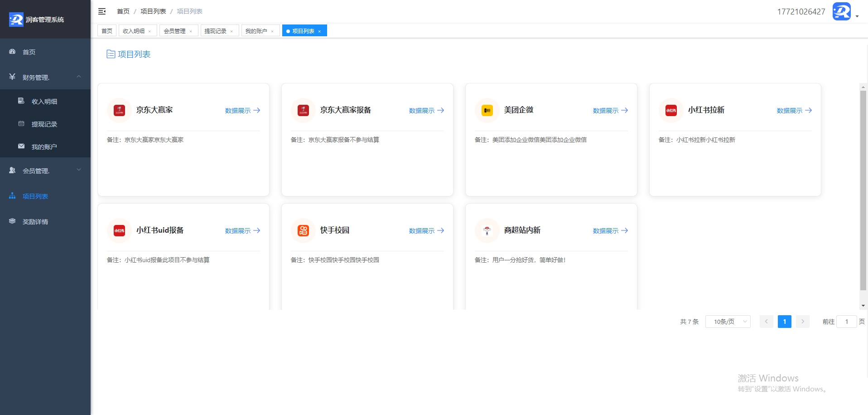Click the 提现记录 calendar icon
The image size is (868, 415).
(x=21, y=123)
